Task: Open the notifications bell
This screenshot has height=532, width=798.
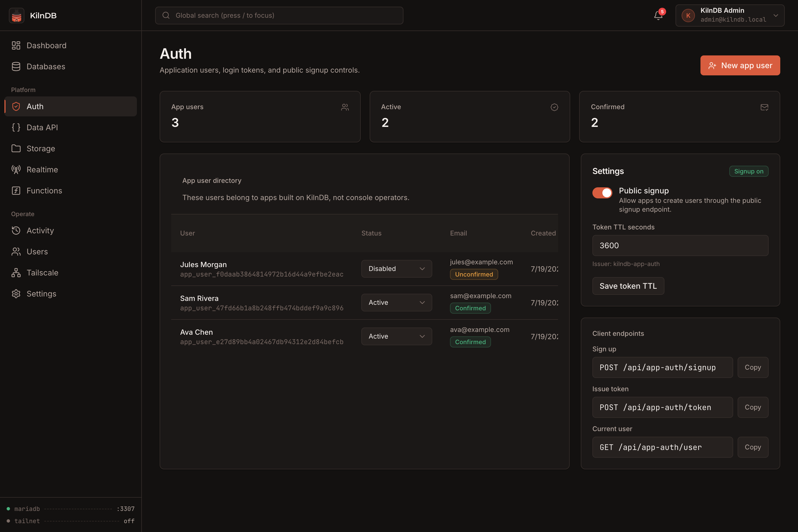Action: coord(658,15)
